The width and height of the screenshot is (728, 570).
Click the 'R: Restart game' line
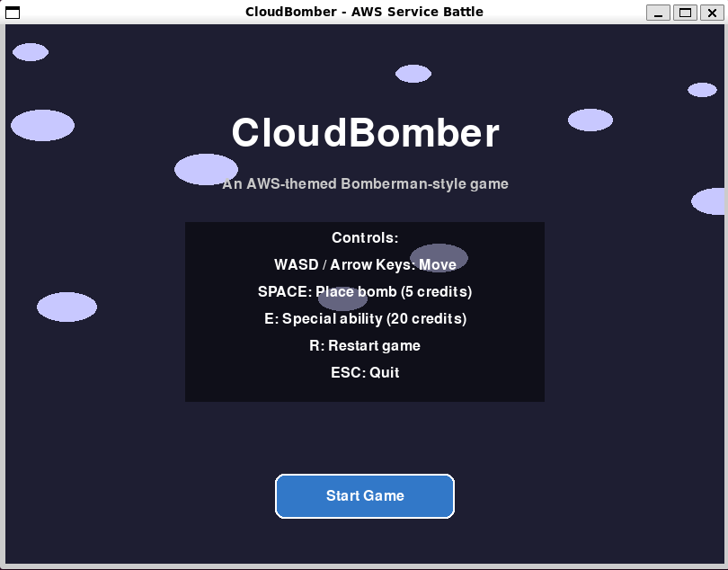click(x=365, y=345)
